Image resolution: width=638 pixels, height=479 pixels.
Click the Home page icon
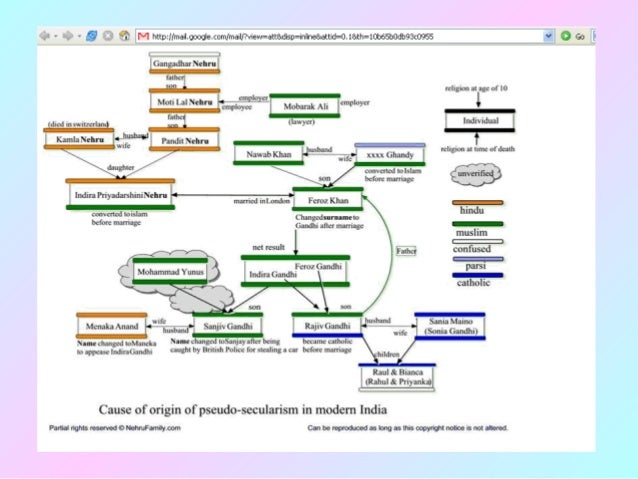click(x=124, y=36)
